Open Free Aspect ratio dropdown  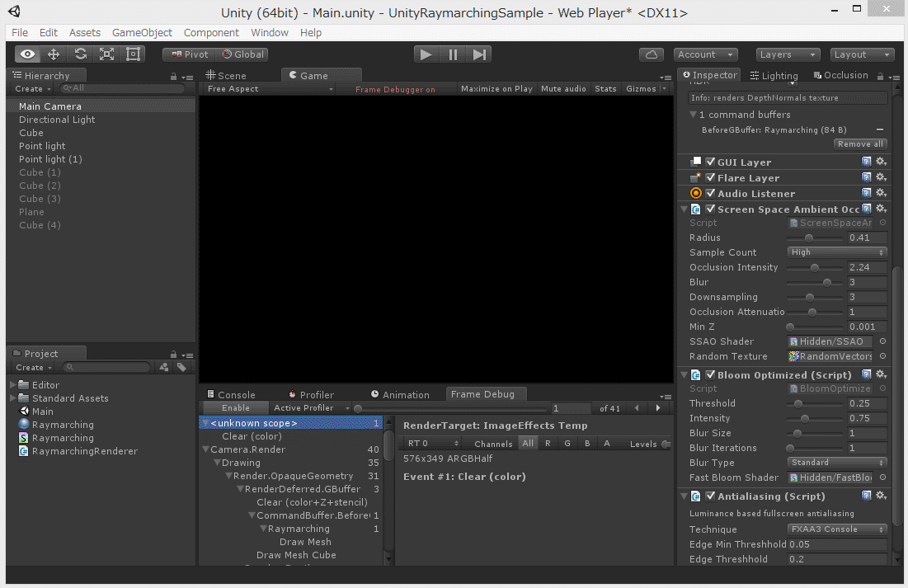coord(270,88)
